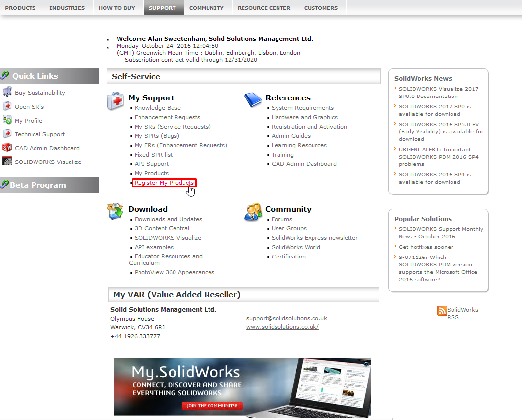Screen dimensions: 522x420
Task: Click the Community people icon
Action: tap(253, 212)
